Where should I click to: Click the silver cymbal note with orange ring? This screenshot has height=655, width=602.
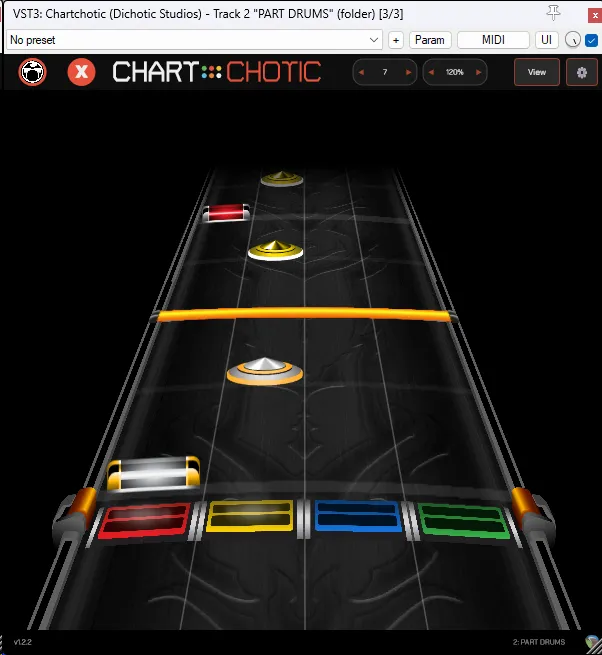coord(265,371)
